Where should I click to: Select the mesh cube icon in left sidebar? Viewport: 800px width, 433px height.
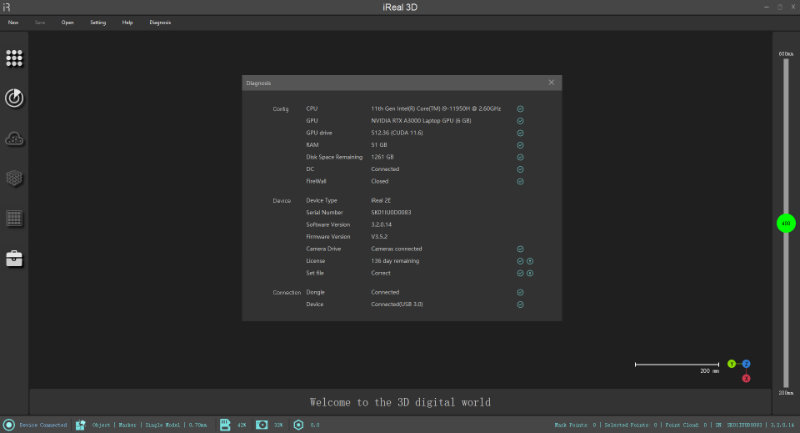pyautogui.click(x=14, y=178)
